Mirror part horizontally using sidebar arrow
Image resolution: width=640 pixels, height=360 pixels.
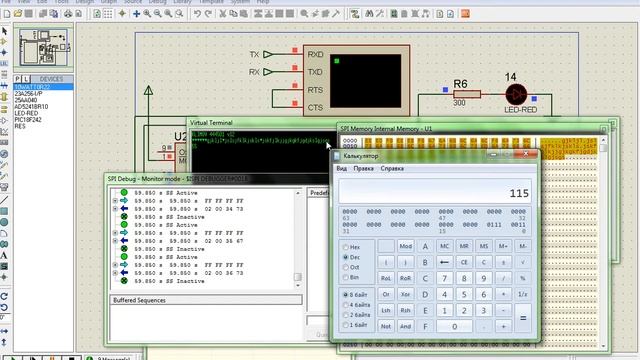4,331
